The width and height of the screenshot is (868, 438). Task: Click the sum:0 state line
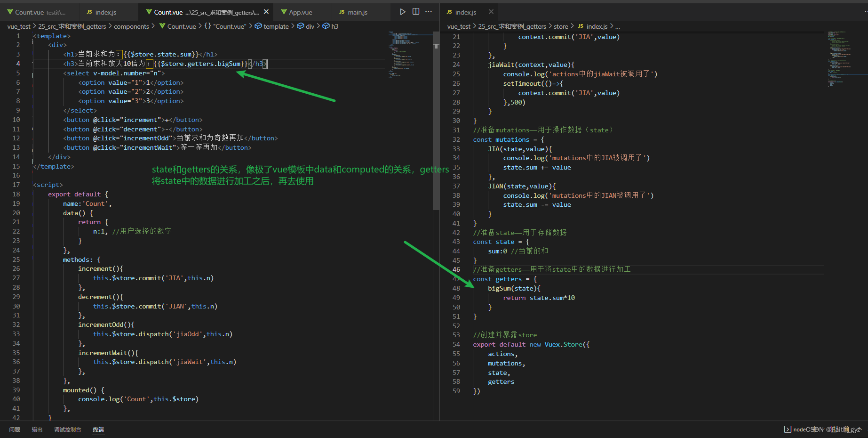click(x=518, y=251)
